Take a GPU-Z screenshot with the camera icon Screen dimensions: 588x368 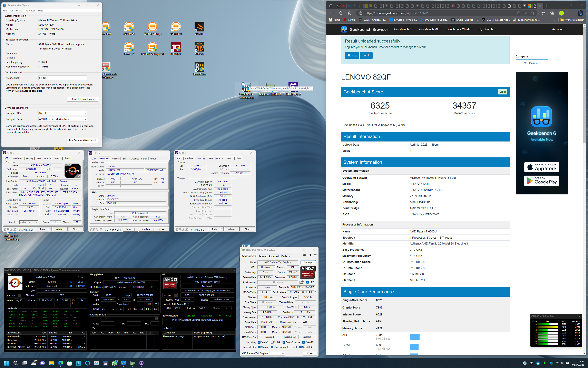coord(304,255)
